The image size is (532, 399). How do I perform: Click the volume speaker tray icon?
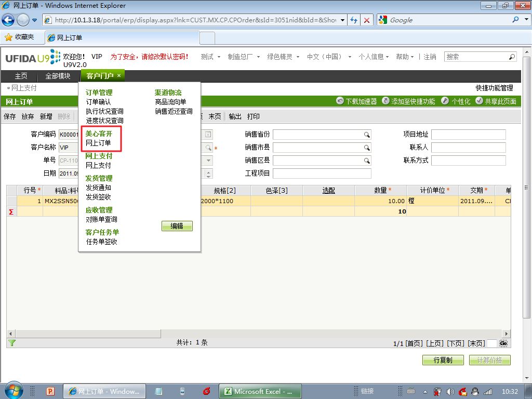(x=450, y=392)
